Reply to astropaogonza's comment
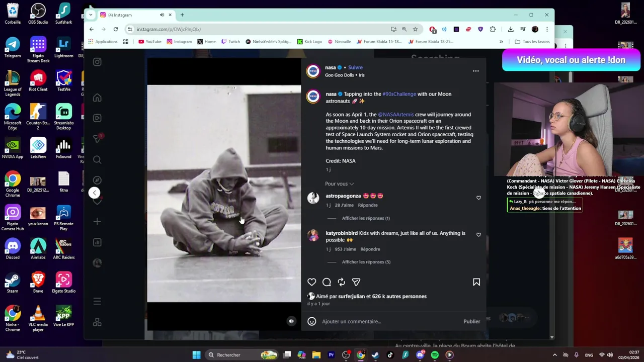 [367, 205]
